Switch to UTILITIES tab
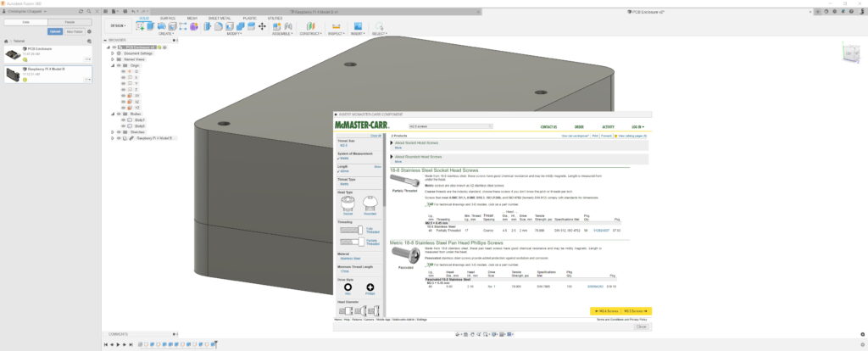The image size is (868, 351). click(x=275, y=18)
